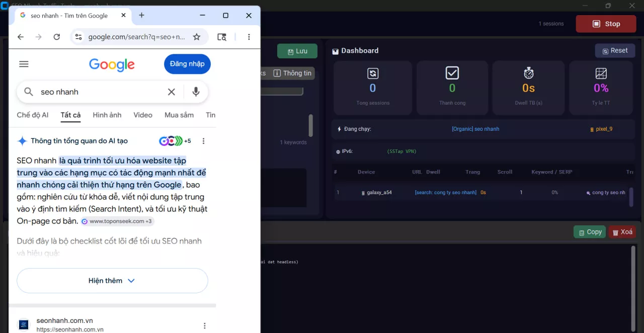Focus the Chrome address bar URL

pos(136,37)
